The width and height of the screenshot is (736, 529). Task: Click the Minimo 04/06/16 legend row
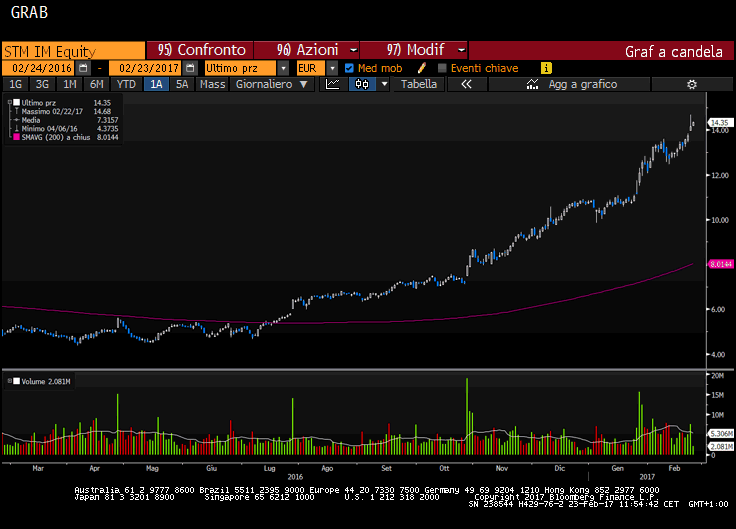66,129
